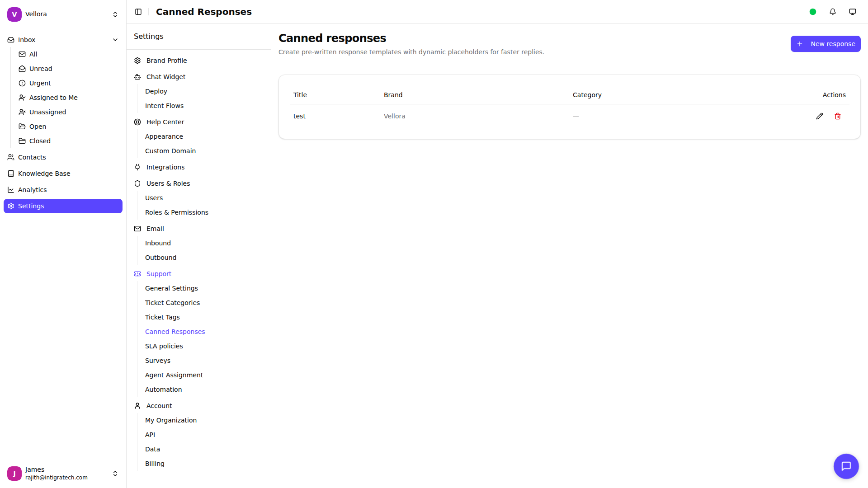Screen dimensions: 868x488
Task: Collapse the Inbox section chevron
Action: click(115, 40)
